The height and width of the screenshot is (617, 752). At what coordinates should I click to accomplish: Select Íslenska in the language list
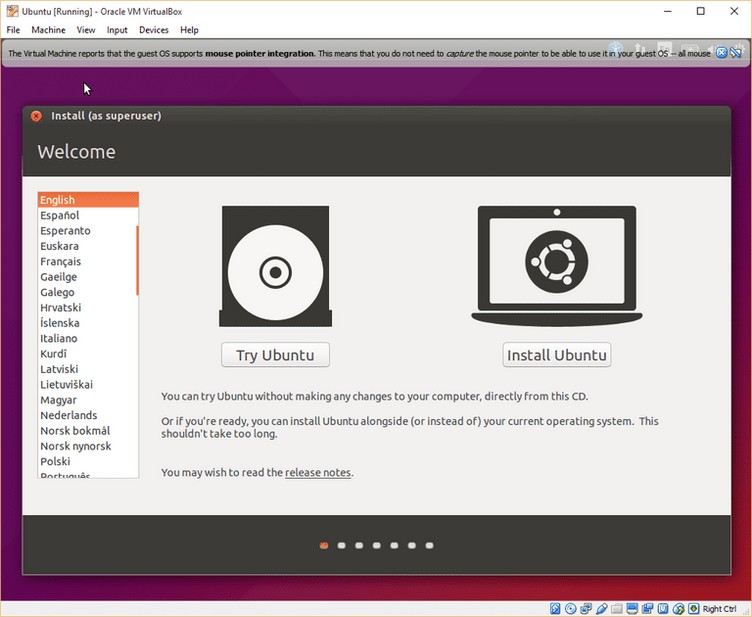[x=88, y=323]
